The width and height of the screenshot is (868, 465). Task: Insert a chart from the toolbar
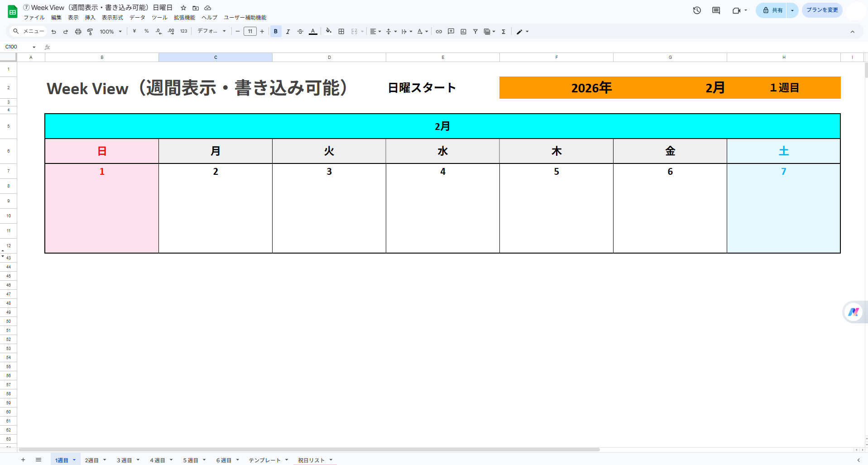463,31
